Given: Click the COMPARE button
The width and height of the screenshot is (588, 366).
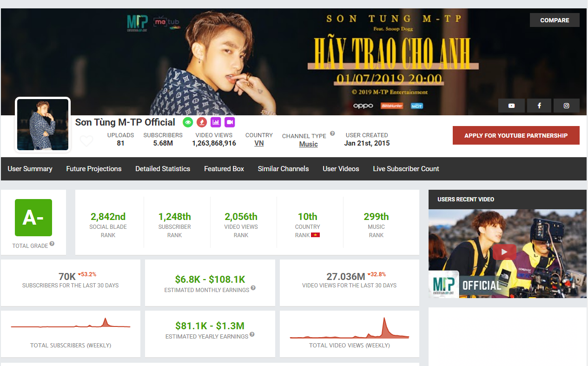Looking at the screenshot, I should (555, 20).
